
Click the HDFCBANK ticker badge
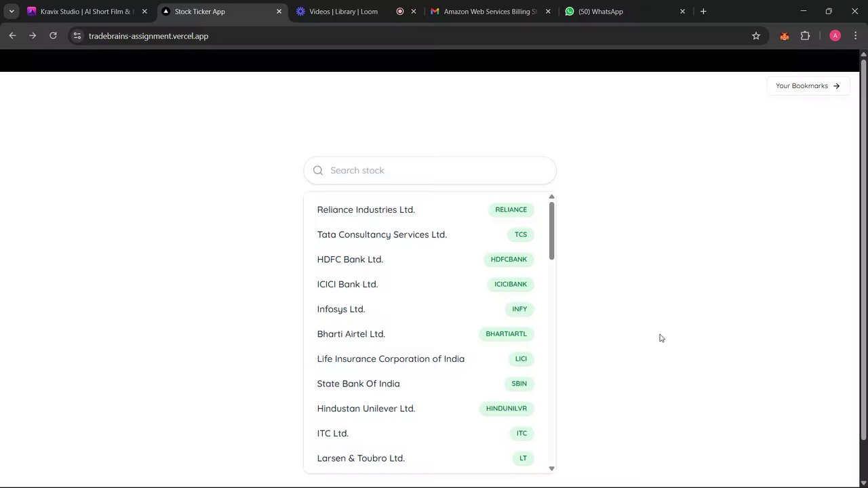click(509, 260)
